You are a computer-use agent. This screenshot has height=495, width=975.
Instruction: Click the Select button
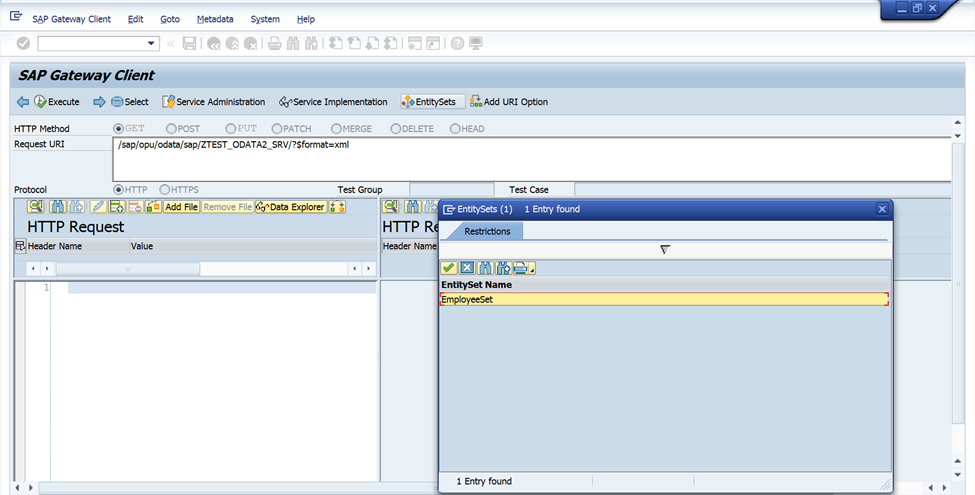pos(130,102)
